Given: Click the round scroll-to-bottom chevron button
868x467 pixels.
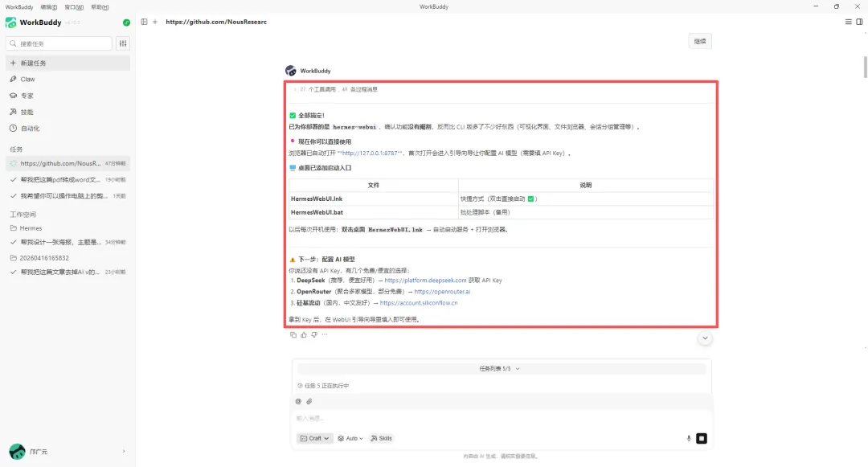Looking at the screenshot, I should pos(705,338).
